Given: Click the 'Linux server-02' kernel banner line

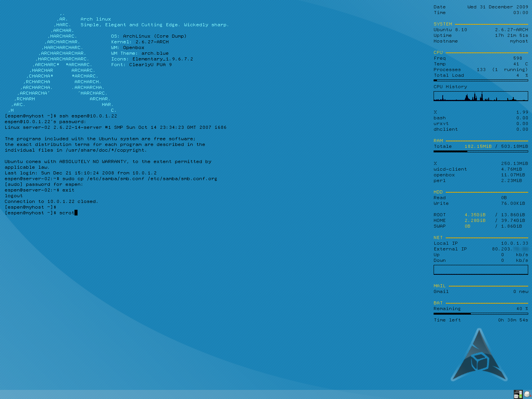Looking at the screenshot, I should pos(116,127).
